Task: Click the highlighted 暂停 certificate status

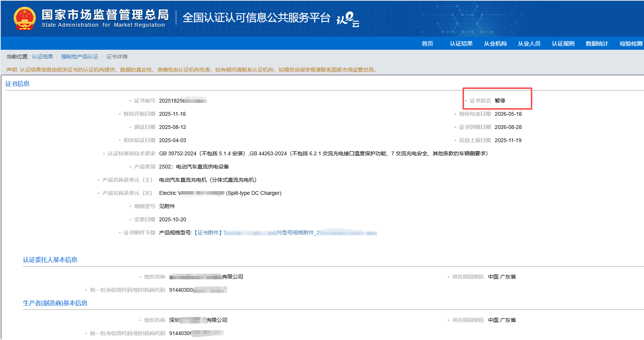Action: click(500, 100)
